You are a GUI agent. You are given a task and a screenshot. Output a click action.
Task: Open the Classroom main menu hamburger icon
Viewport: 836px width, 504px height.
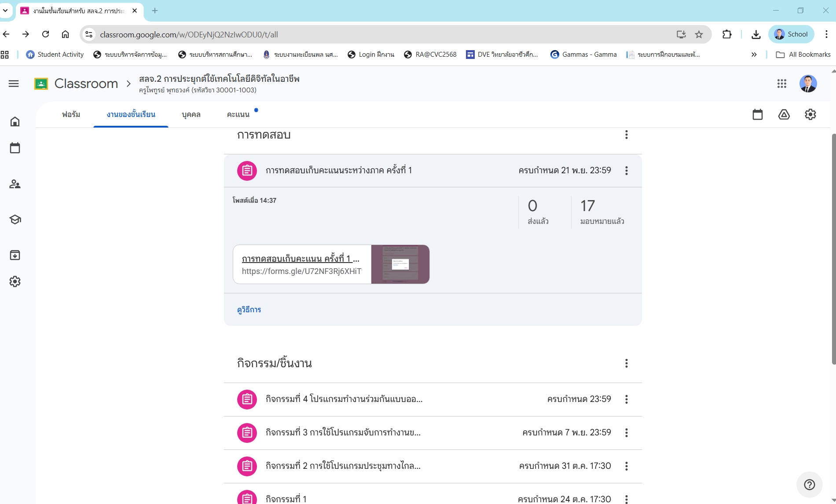click(14, 84)
